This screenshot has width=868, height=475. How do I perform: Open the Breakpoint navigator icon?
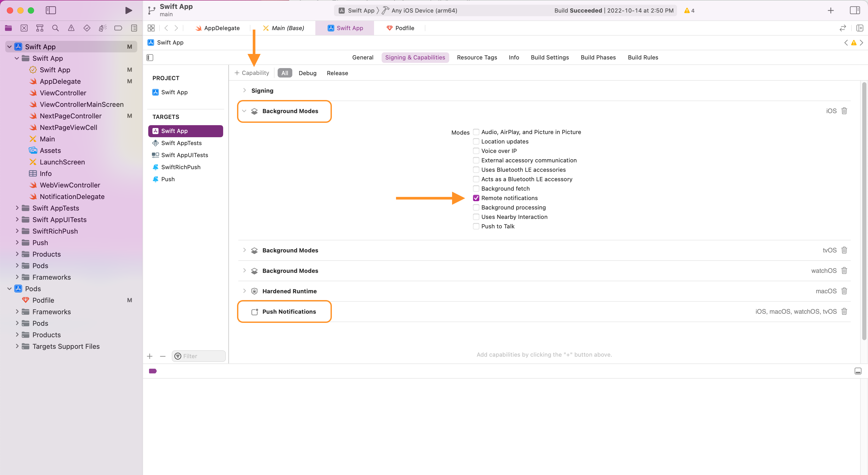click(118, 28)
